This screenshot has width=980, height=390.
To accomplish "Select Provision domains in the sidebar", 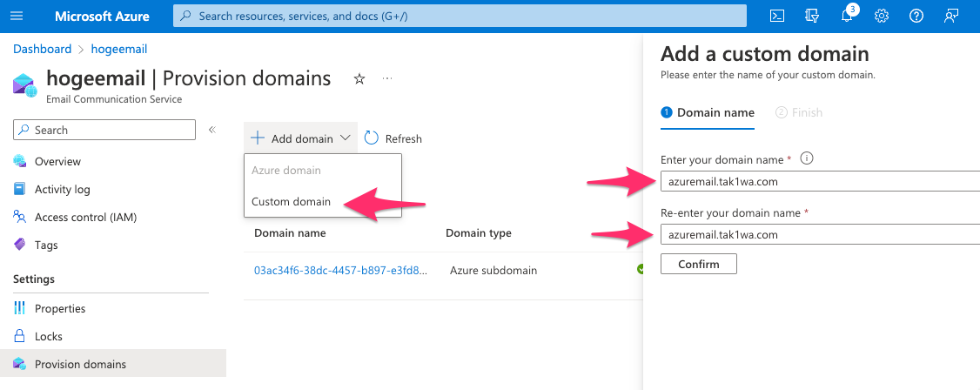I will [x=113, y=364].
